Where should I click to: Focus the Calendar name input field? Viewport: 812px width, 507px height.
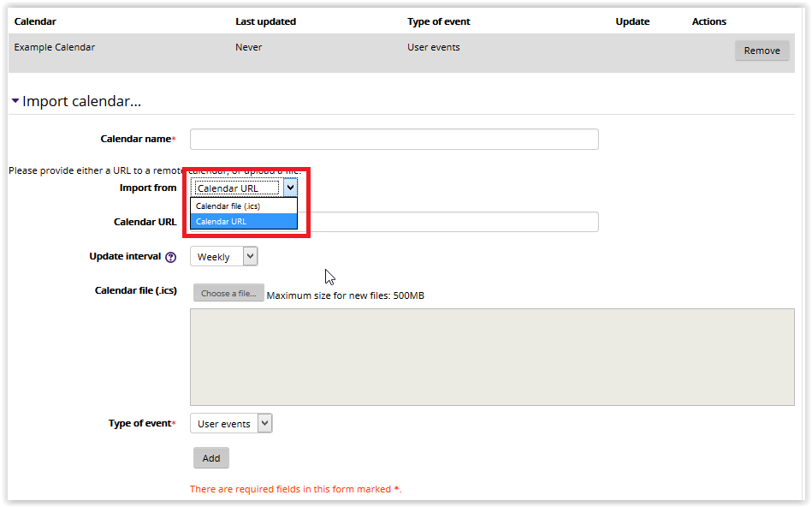point(394,140)
